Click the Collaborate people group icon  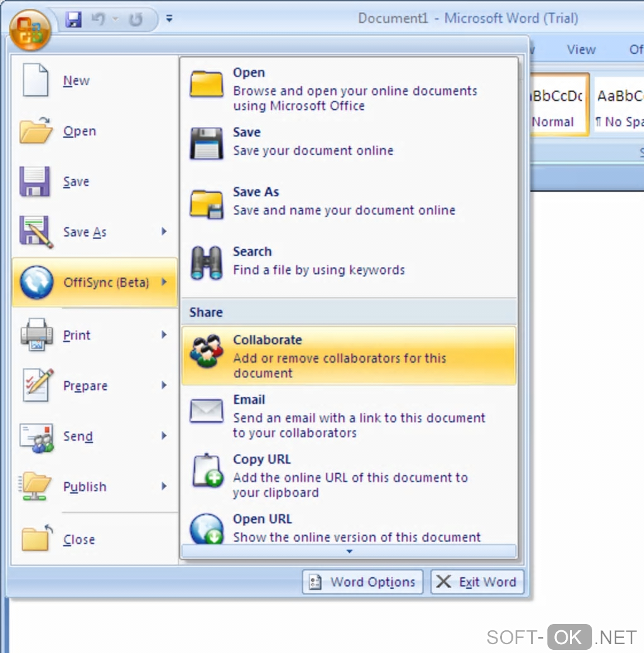pos(206,351)
